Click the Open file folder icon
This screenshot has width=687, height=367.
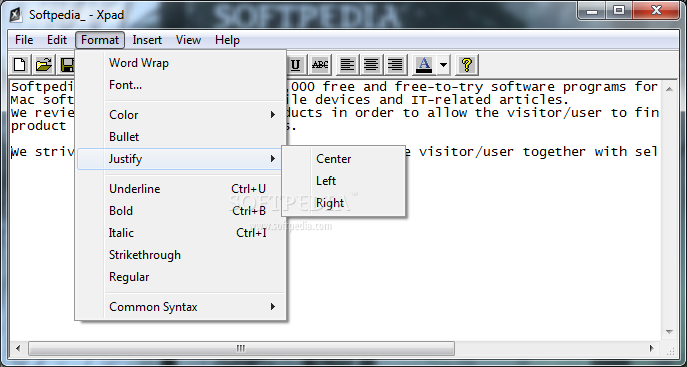(x=44, y=65)
